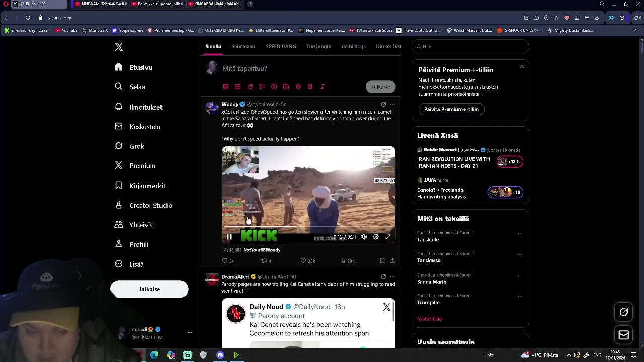View Woody's post analytics
644x362 pixels.
pyautogui.click(x=348, y=261)
